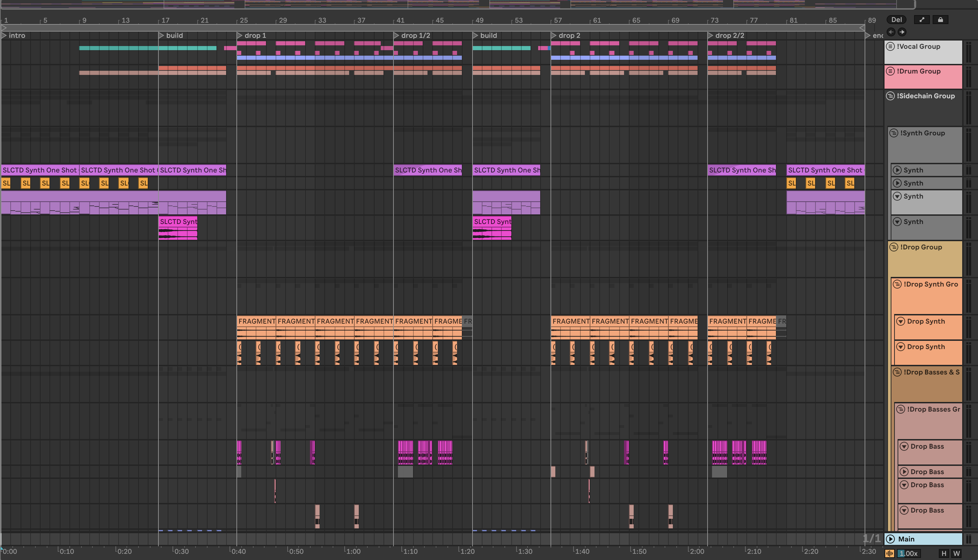Click the Del locator button
978x560 pixels.
(x=896, y=20)
